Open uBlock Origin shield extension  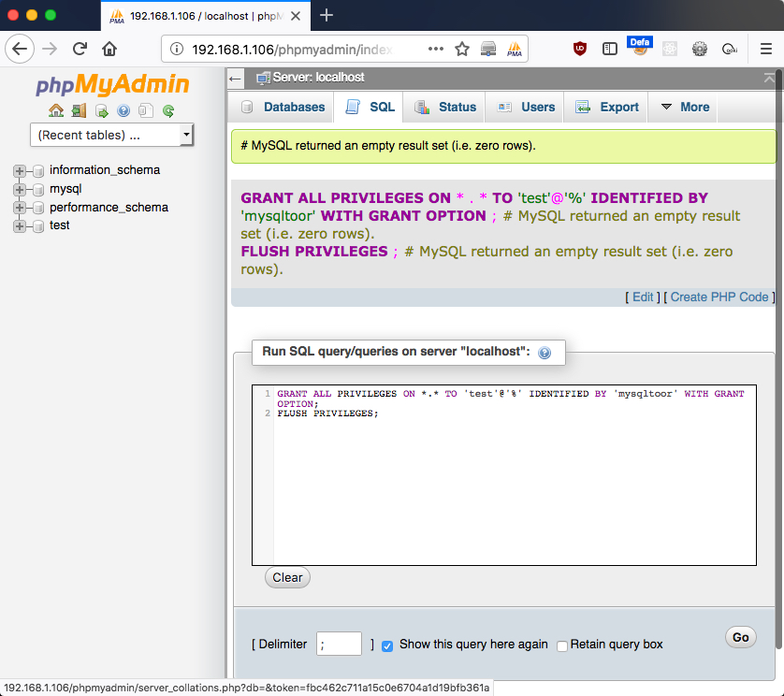tap(580, 49)
